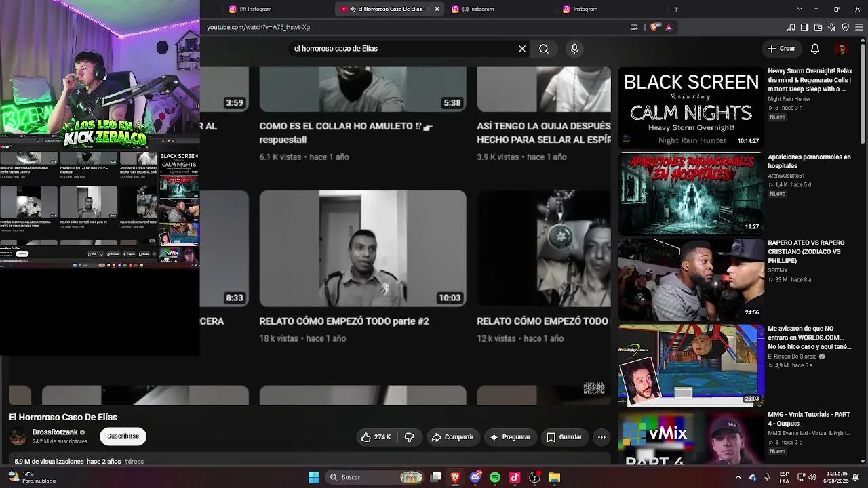Open the SPITMX channel name

click(778, 270)
